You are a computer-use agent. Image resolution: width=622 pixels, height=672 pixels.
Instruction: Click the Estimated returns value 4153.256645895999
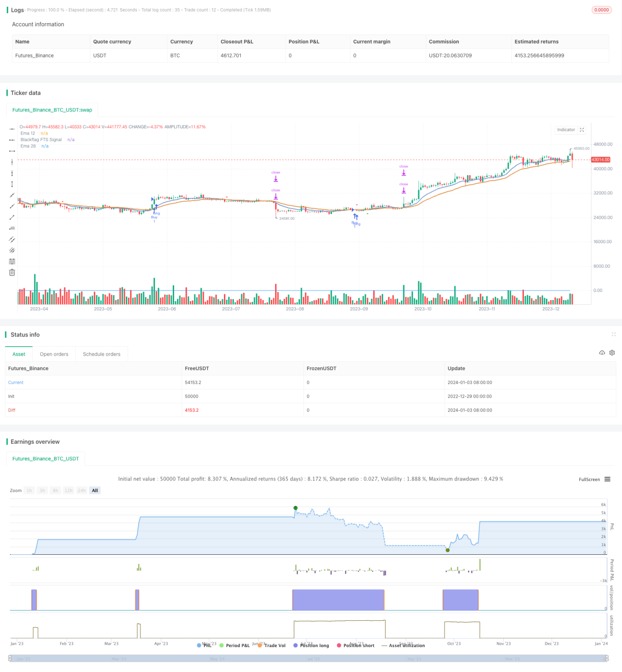click(x=539, y=56)
